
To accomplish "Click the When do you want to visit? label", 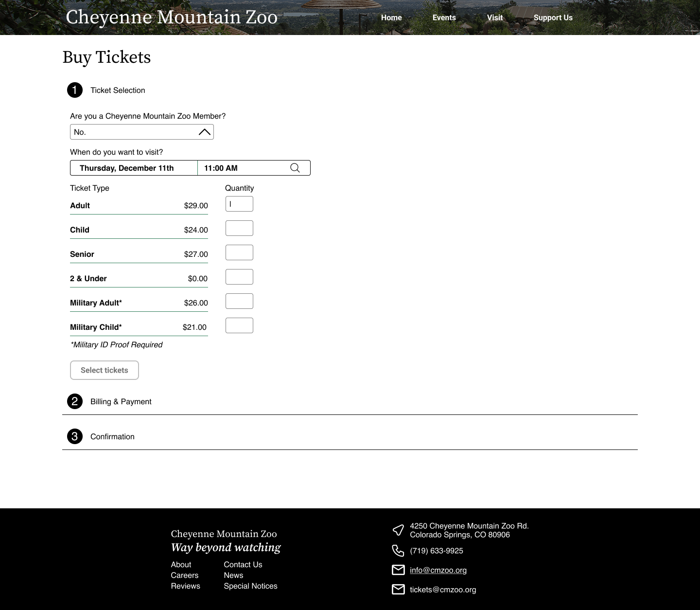I will (x=117, y=152).
